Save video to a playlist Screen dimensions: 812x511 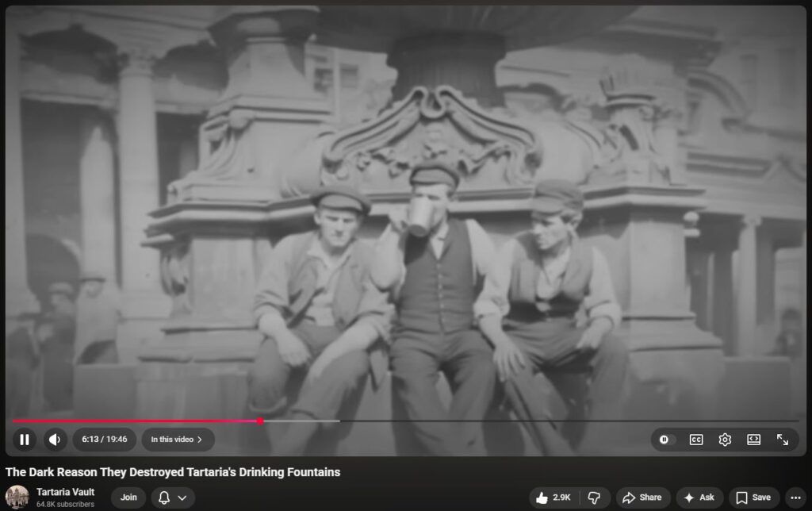click(x=753, y=498)
